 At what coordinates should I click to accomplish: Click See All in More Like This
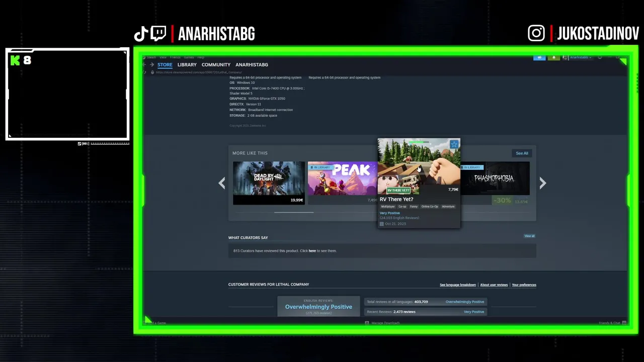click(522, 153)
